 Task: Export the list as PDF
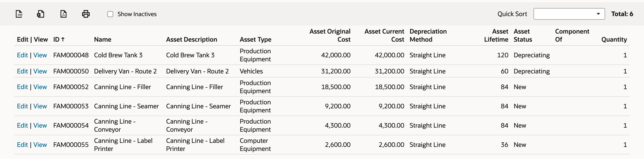click(x=64, y=14)
